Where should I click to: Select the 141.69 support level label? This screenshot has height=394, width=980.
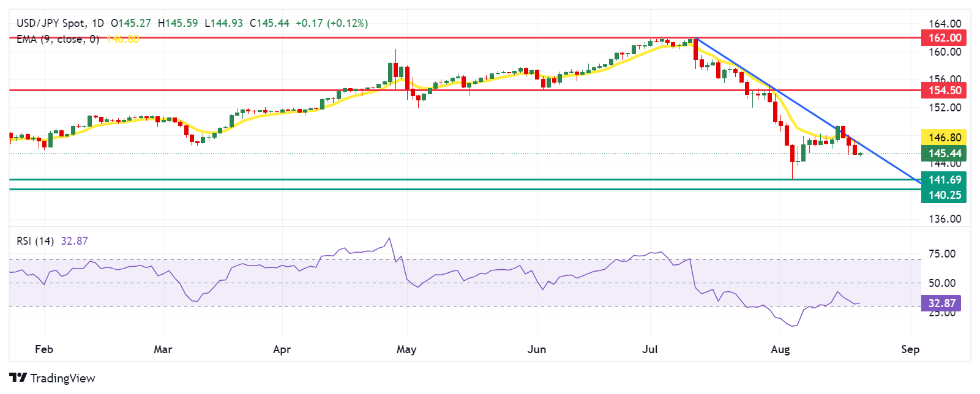pos(944,180)
